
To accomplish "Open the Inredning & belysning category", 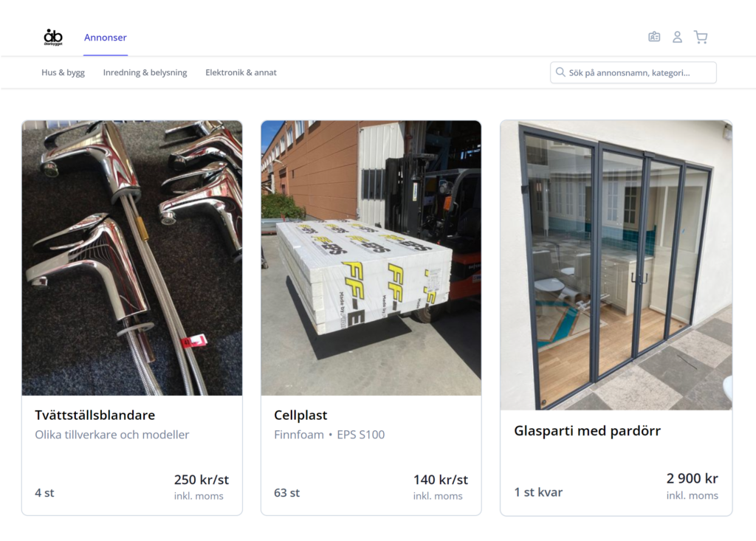I will pos(145,72).
